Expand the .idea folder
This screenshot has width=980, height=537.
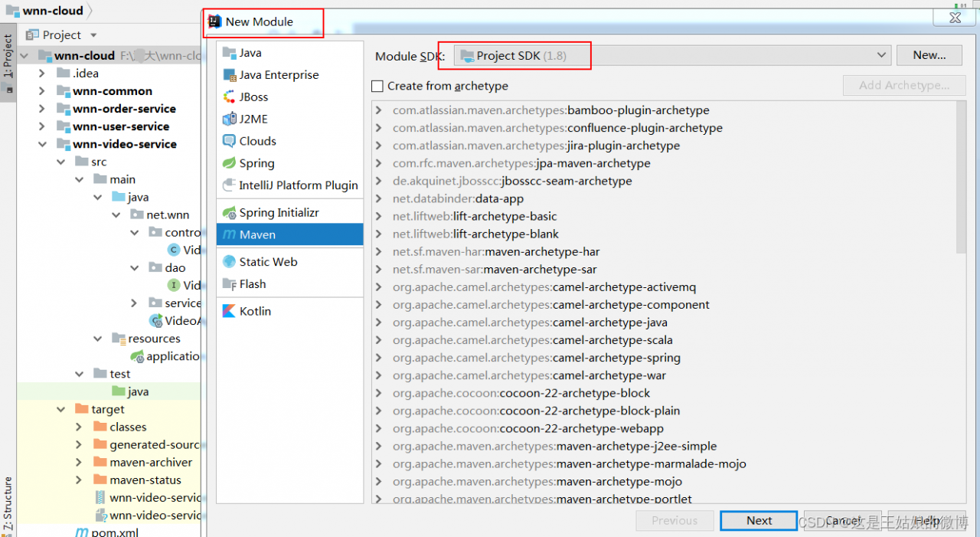pos(43,74)
